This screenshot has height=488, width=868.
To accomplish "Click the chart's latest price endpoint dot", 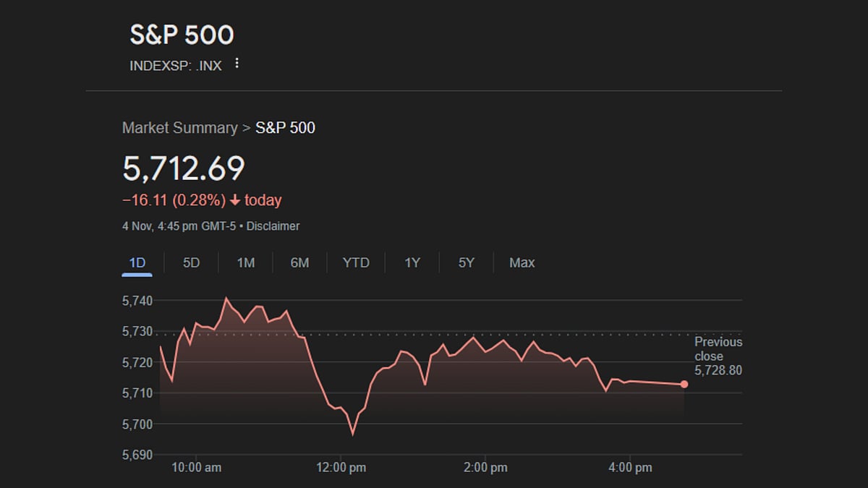I will click(x=684, y=385).
